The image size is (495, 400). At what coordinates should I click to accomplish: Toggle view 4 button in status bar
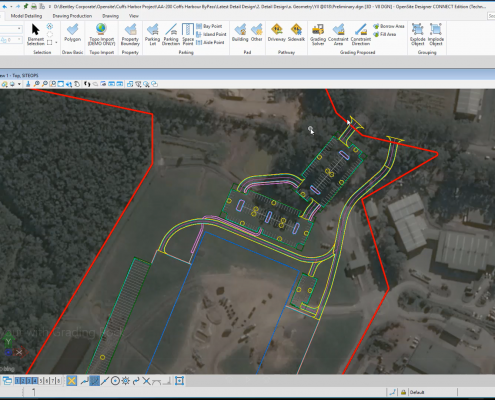coord(35,381)
